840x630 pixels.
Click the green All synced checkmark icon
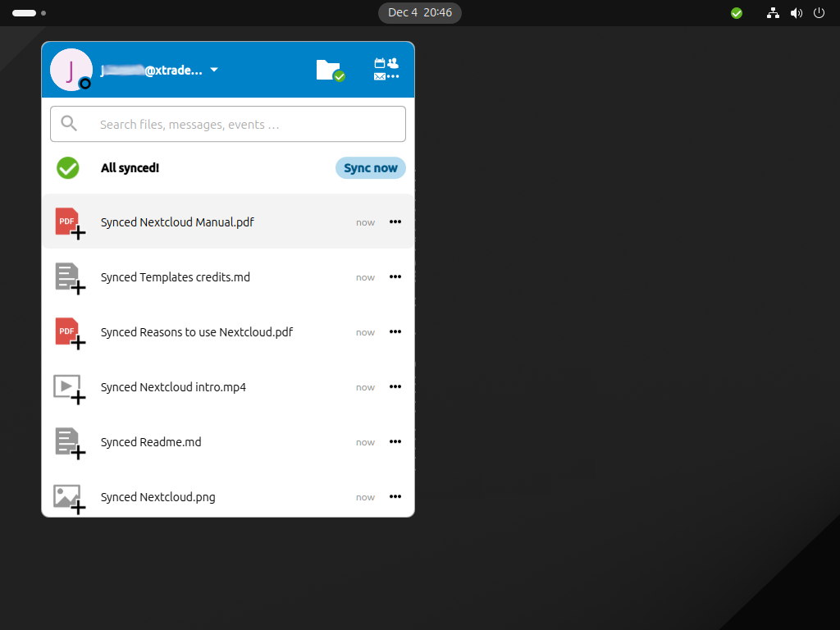pos(68,167)
